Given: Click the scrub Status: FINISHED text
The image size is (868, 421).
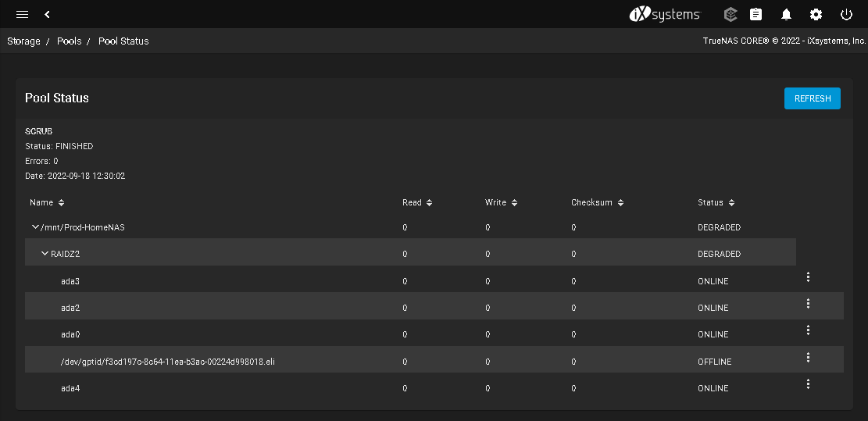Looking at the screenshot, I should coord(59,146).
